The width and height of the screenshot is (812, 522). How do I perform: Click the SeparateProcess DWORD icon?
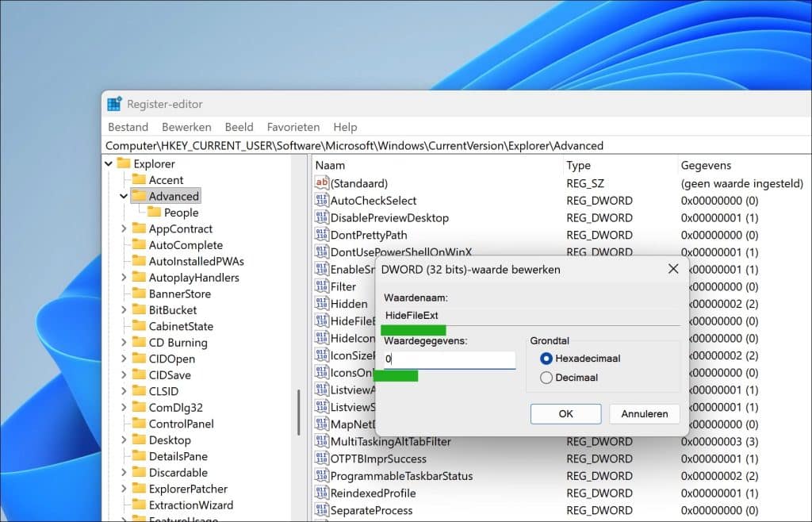point(322,509)
